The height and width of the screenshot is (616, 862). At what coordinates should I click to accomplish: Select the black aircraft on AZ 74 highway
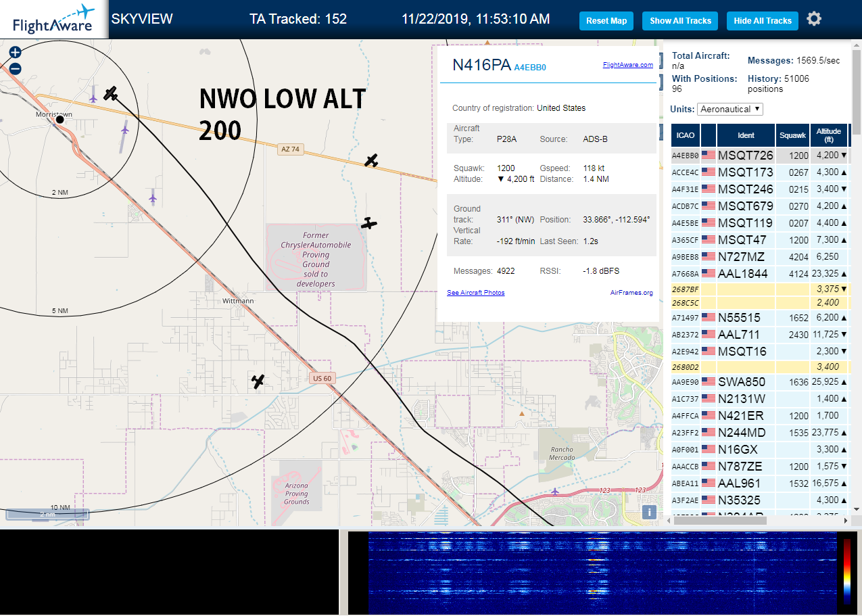(371, 160)
